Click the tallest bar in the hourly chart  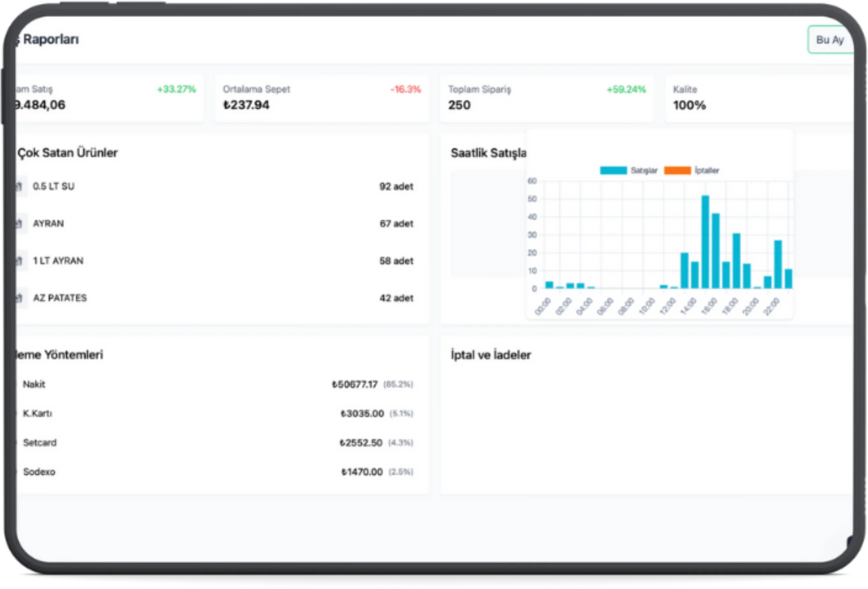(705, 243)
